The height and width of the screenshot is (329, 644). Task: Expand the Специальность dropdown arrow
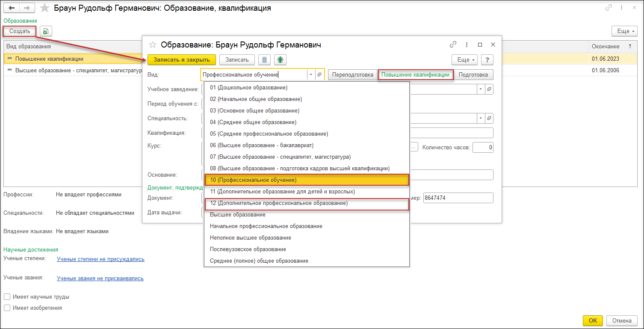coord(481,118)
